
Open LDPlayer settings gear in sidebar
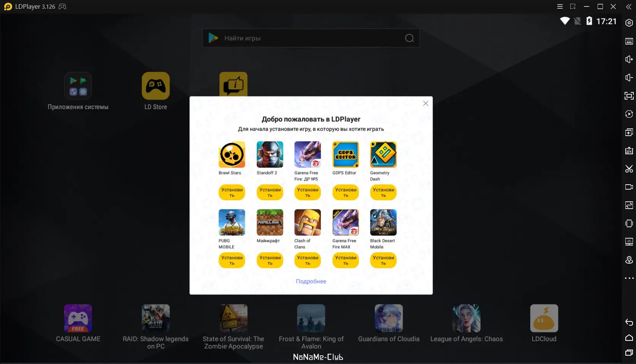[x=629, y=23]
